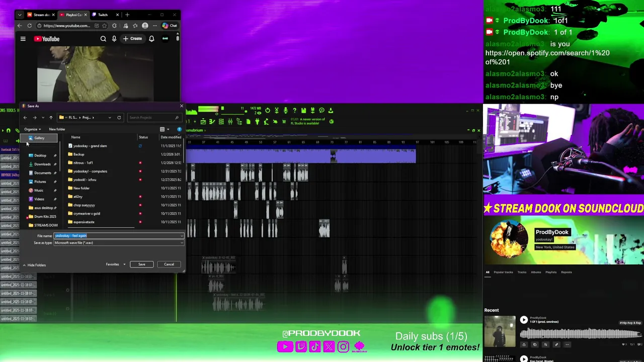Screen dimensions: 644x362
Task: Collapse the dialog with Hide Folders
Action: (34, 265)
